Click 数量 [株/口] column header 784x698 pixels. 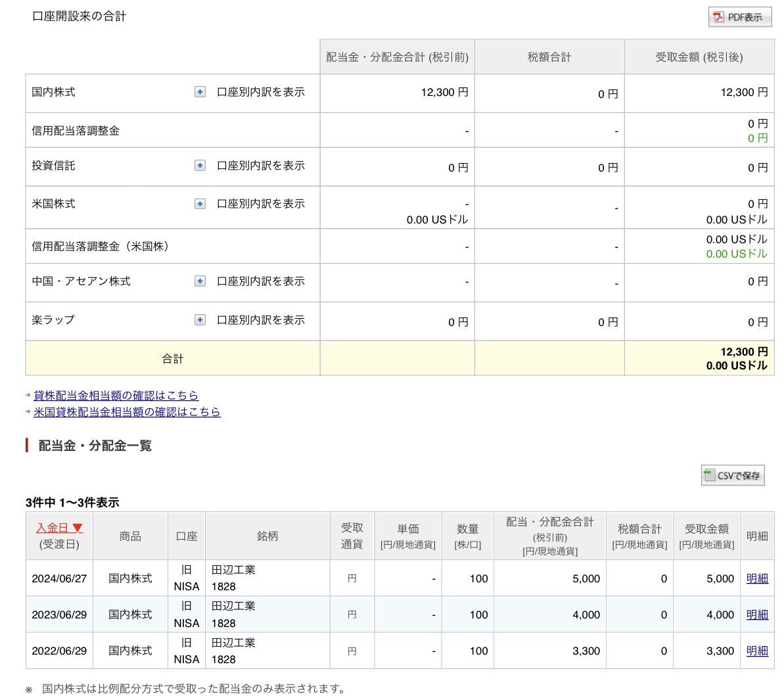(467, 536)
